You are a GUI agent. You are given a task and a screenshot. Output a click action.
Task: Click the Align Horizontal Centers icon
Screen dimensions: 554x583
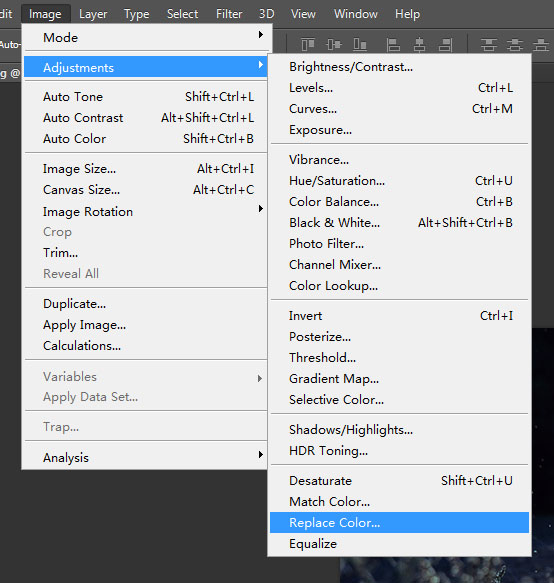click(x=419, y=45)
